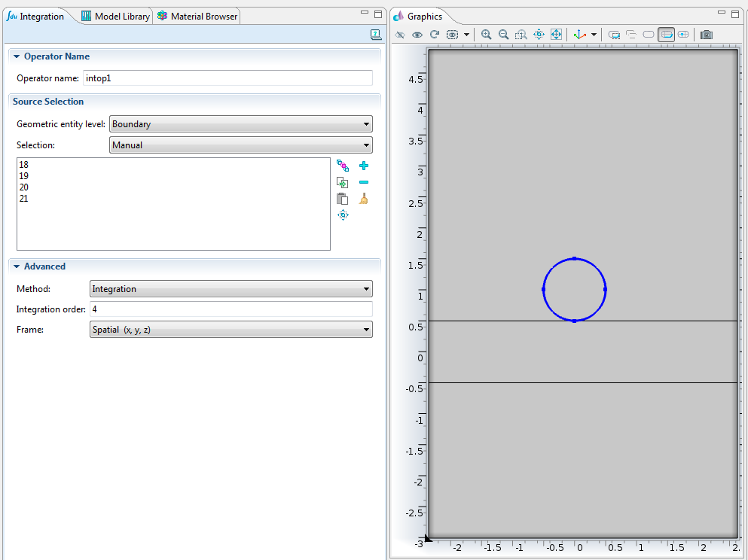Click the Zoom Extents toolbar icon
This screenshot has width=748, height=560.
556,35
